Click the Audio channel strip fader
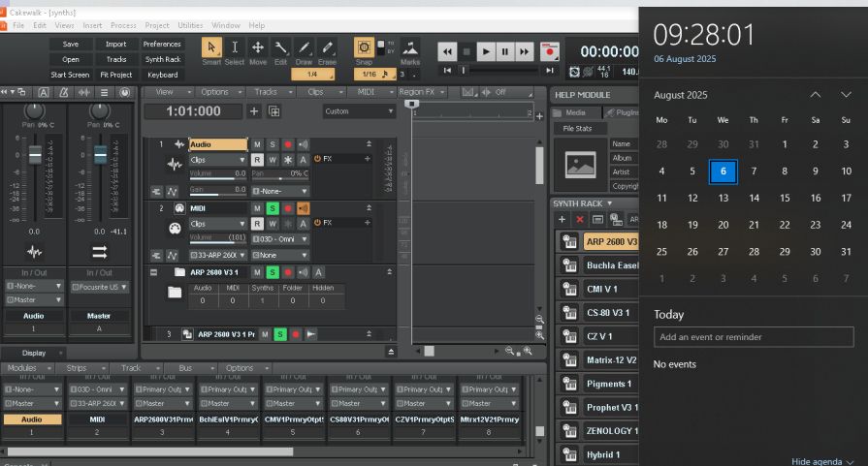 point(34,155)
